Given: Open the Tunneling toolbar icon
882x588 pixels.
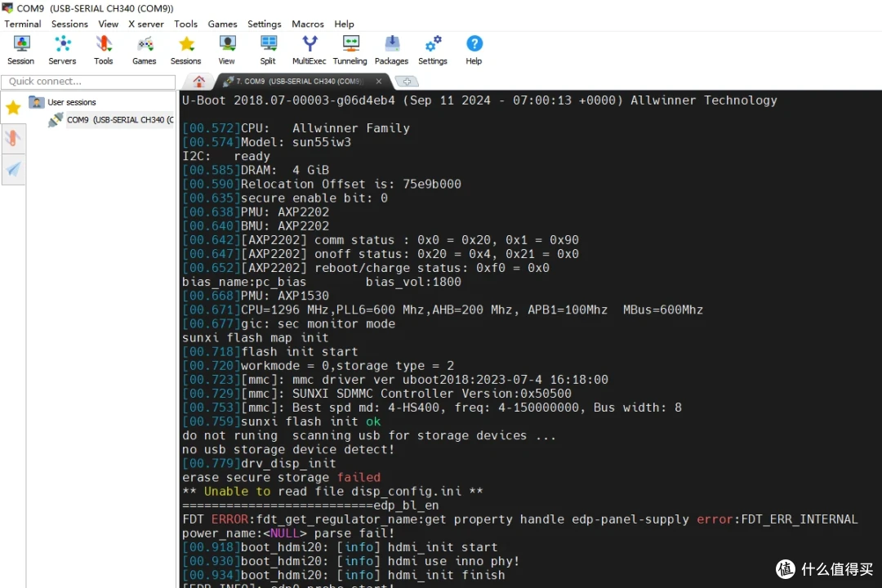Looking at the screenshot, I should tap(350, 50).
